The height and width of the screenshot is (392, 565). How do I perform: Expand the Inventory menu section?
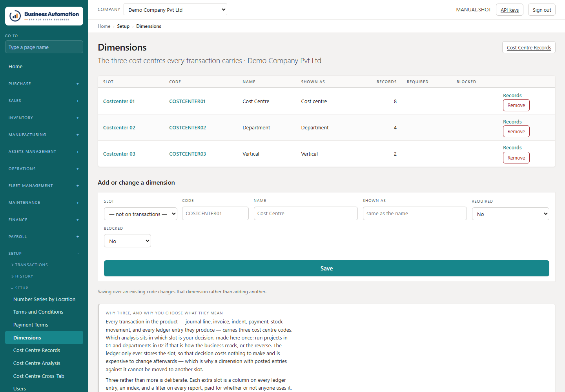point(44,118)
